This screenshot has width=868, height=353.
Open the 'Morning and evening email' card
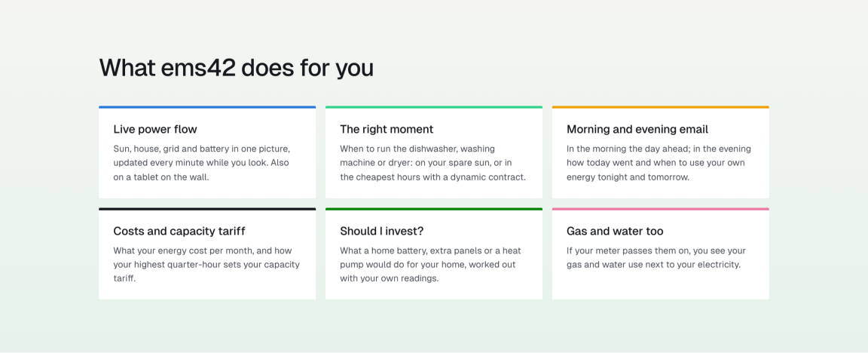660,152
